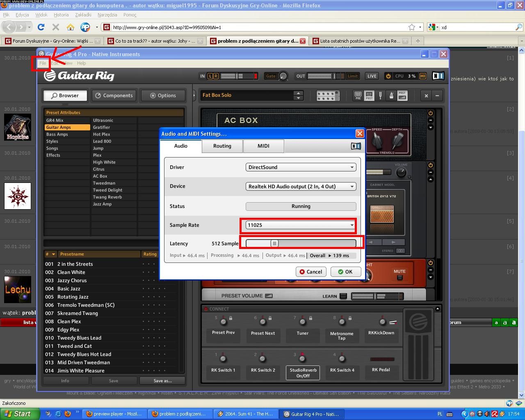Open the Device dropdown for Realtek HD Audio
The width and height of the screenshot is (525, 420).
[x=301, y=186]
